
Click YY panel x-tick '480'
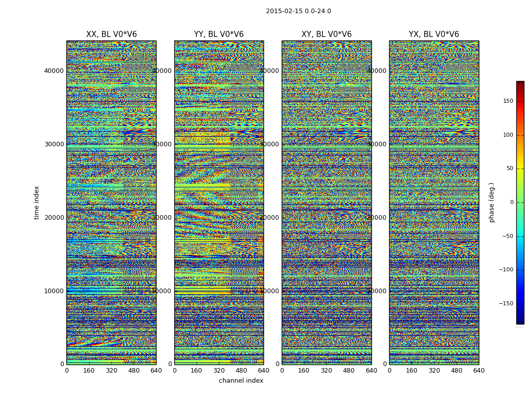tap(241, 371)
